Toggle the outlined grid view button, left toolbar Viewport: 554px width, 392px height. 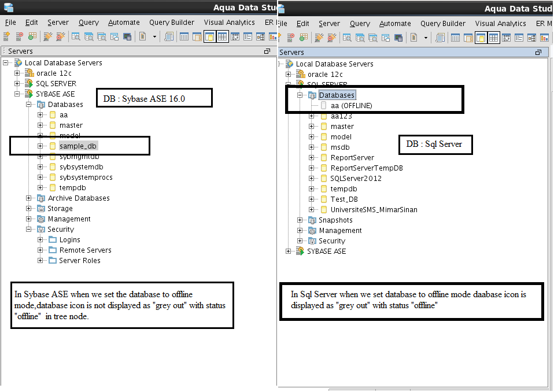(x=222, y=36)
